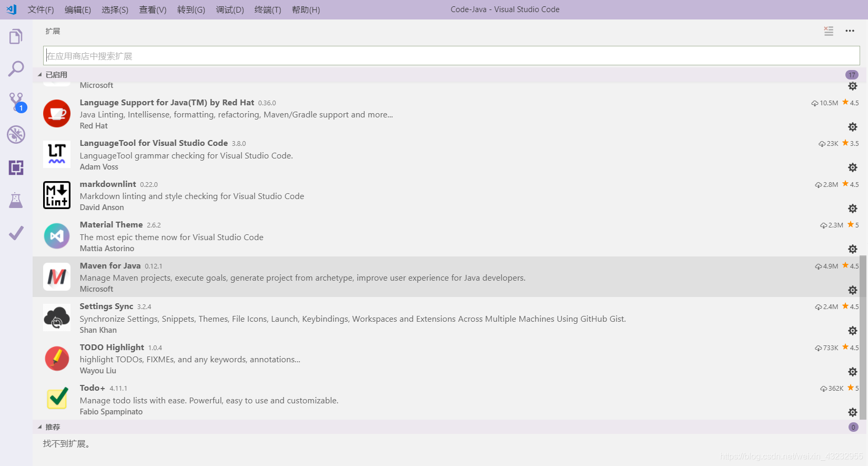Click the Material Theme logo
The width and height of the screenshot is (868, 466).
57,236
